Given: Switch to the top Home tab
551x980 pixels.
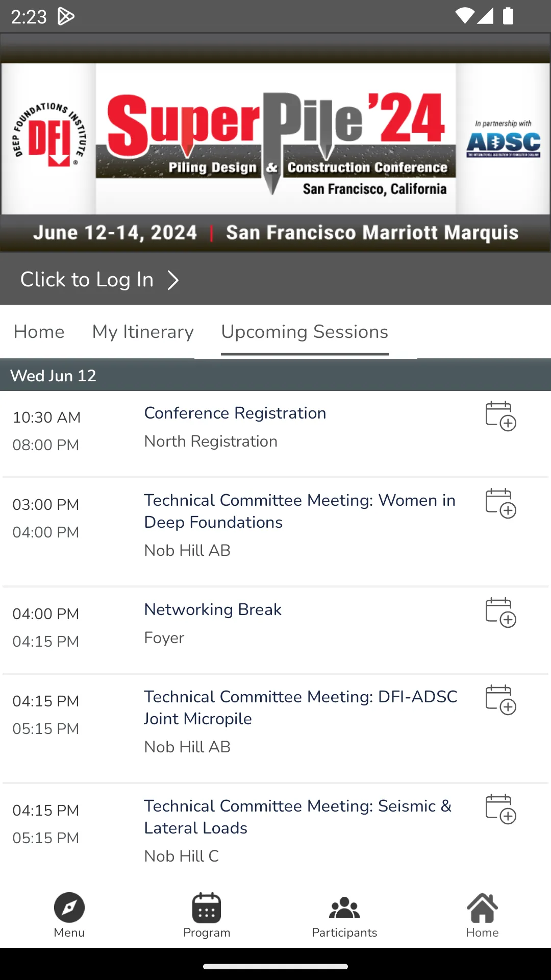Looking at the screenshot, I should pos(39,332).
